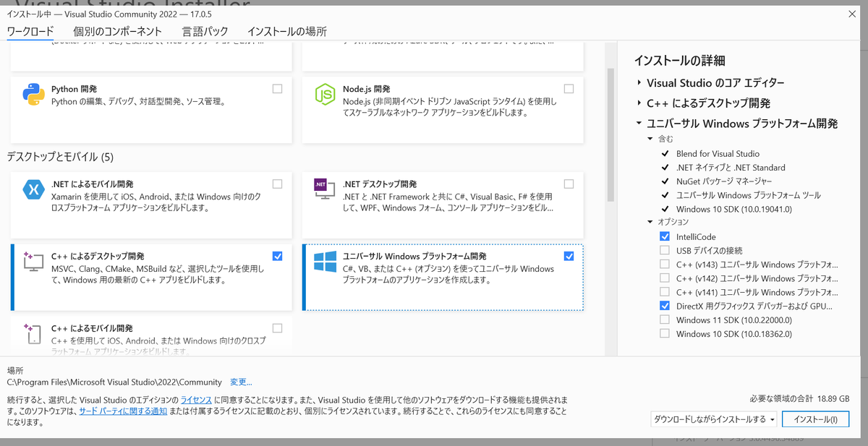Image resolution: width=868 pixels, height=446 pixels.
Task: Click the NuGet パッケージ マネージャー item
Action: (x=724, y=181)
